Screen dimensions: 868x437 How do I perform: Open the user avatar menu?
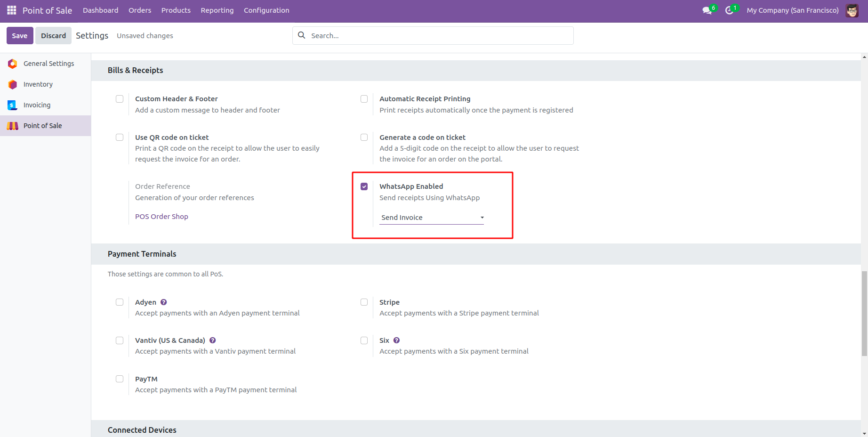point(852,10)
